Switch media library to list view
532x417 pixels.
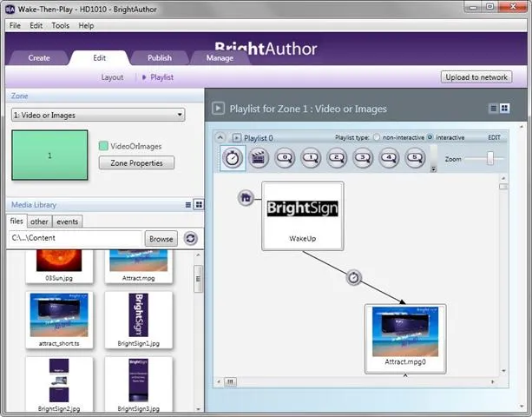point(188,205)
